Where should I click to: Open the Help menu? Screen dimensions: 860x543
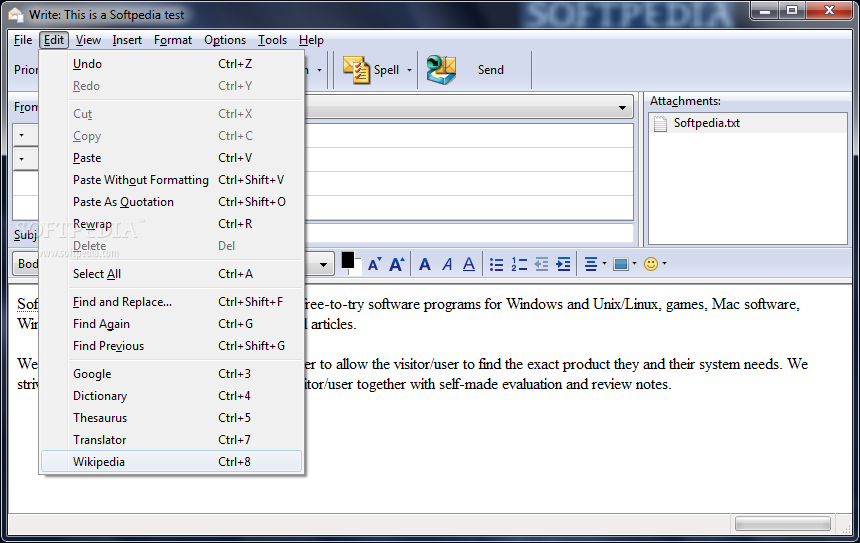tap(311, 40)
